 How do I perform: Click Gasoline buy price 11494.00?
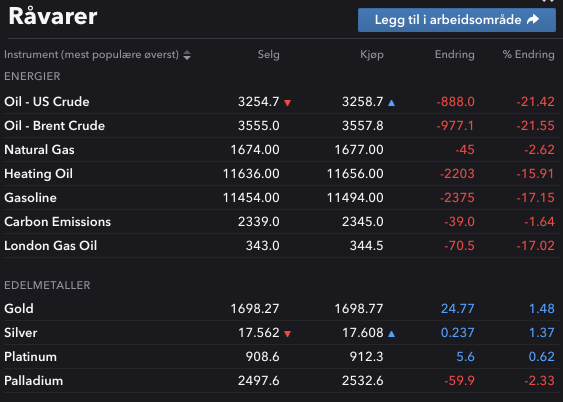(355, 198)
